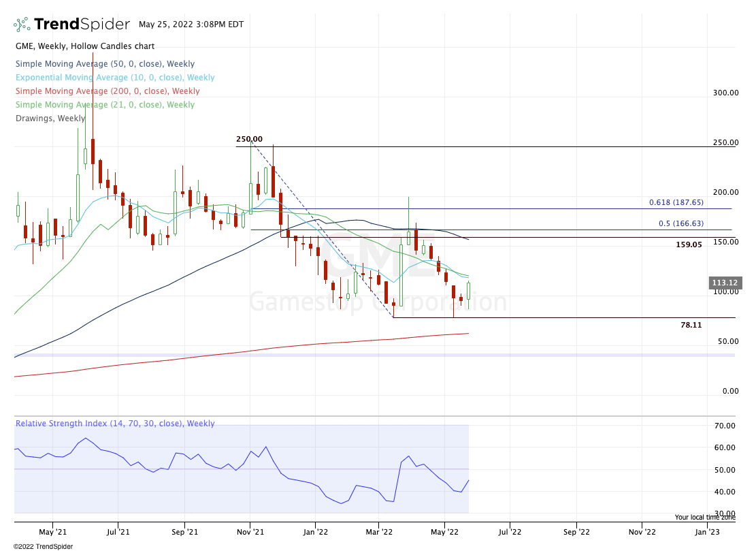The image size is (756, 553).
Task: Click the Jul '21 date axis label
Action: pyautogui.click(x=118, y=532)
